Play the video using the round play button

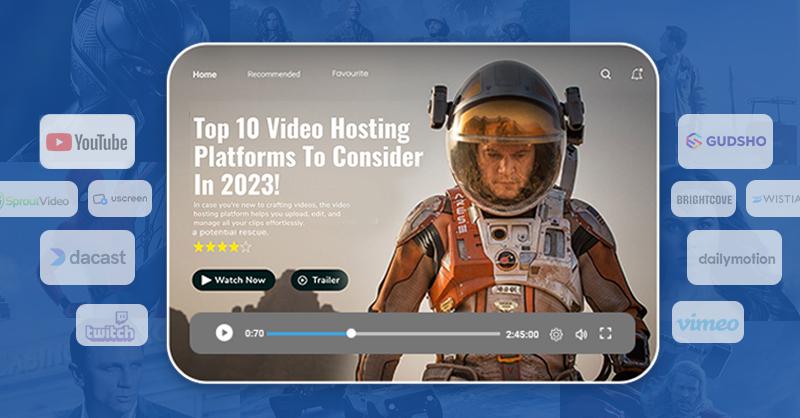pyautogui.click(x=224, y=333)
